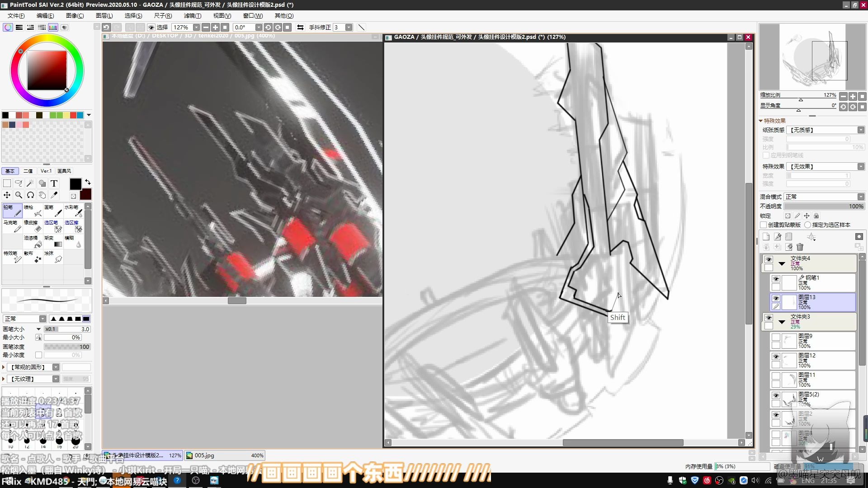Image resolution: width=868 pixels, height=488 pixels.
Task: Select the 油漆桶 paint bucket tool
Action: tap(33, 241)
